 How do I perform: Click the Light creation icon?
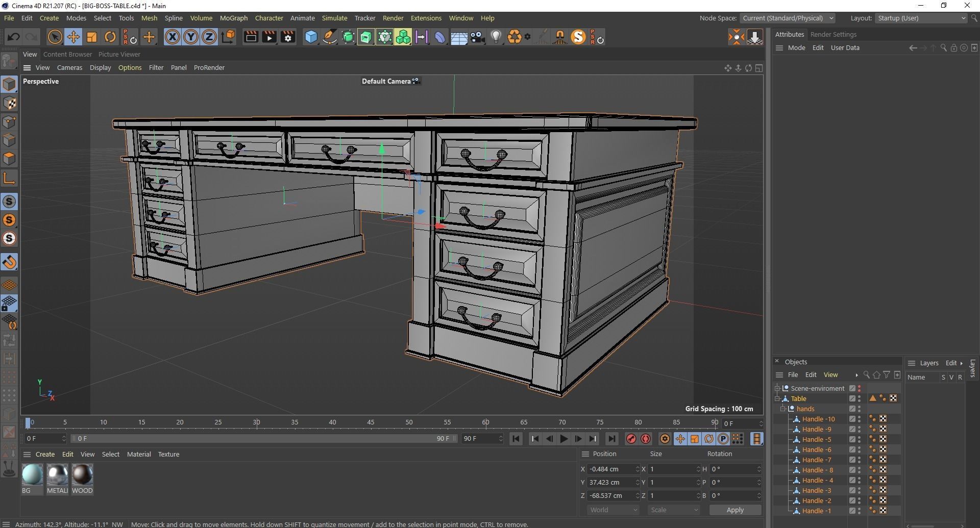pos(496,37)
